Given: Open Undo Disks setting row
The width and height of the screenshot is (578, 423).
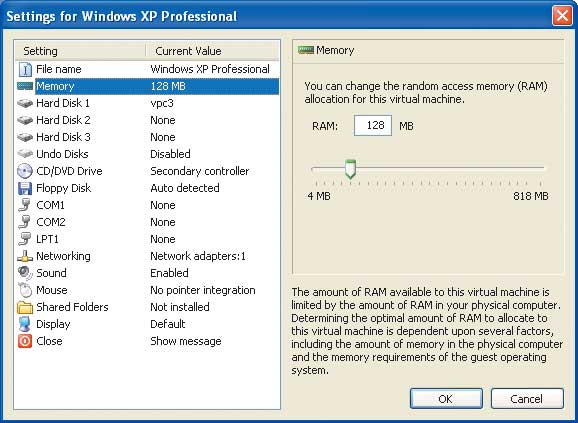Looking at the screenshot, I should tap(147, 154).
